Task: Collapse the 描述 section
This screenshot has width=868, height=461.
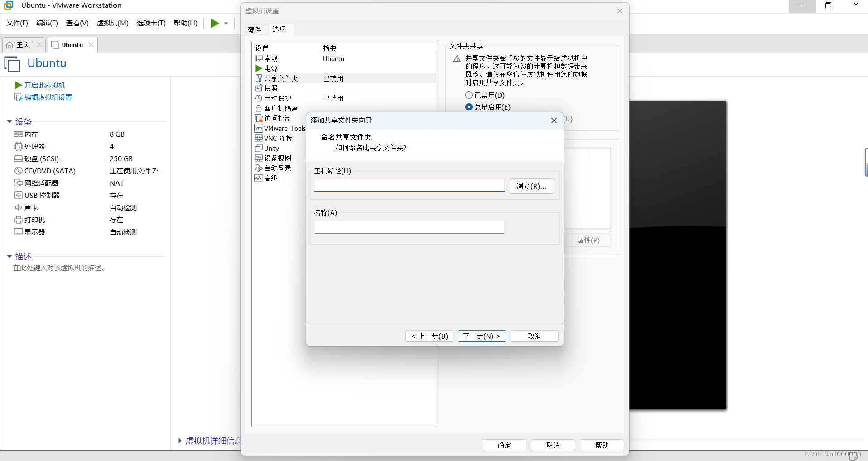Action: [x=10, y=256]
